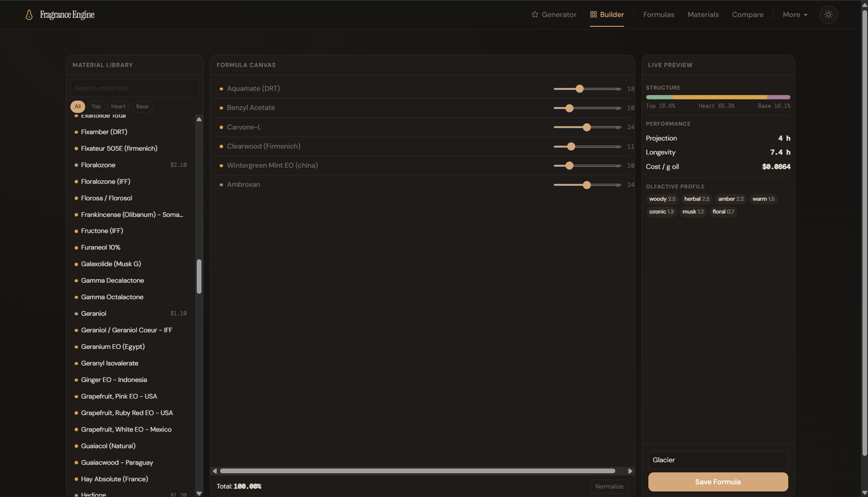The image size is (868, 497).
Task: Click the Normalize button
Action: (609, 486)
